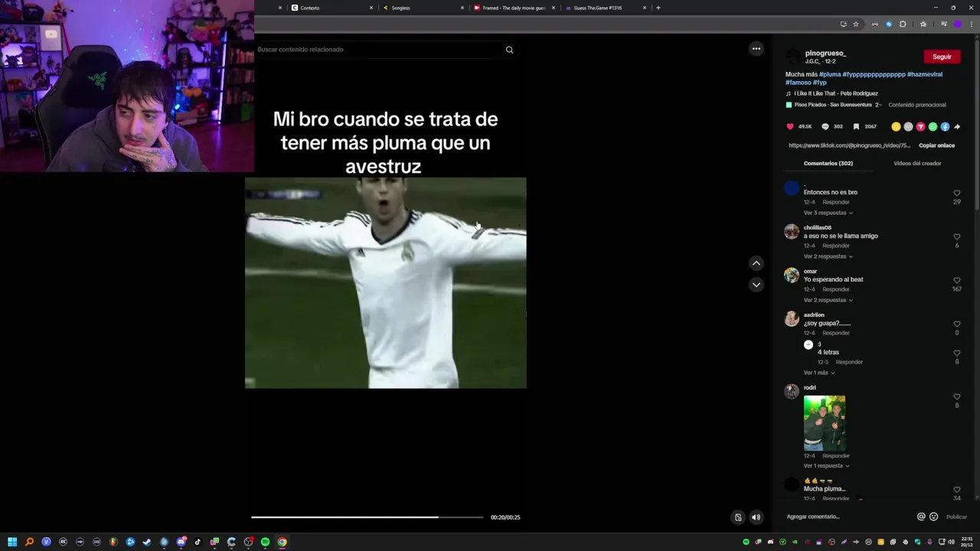Open taskbar search magnifier
The width and height of the screenshot is (980, 551).
[x=29, y=542]
